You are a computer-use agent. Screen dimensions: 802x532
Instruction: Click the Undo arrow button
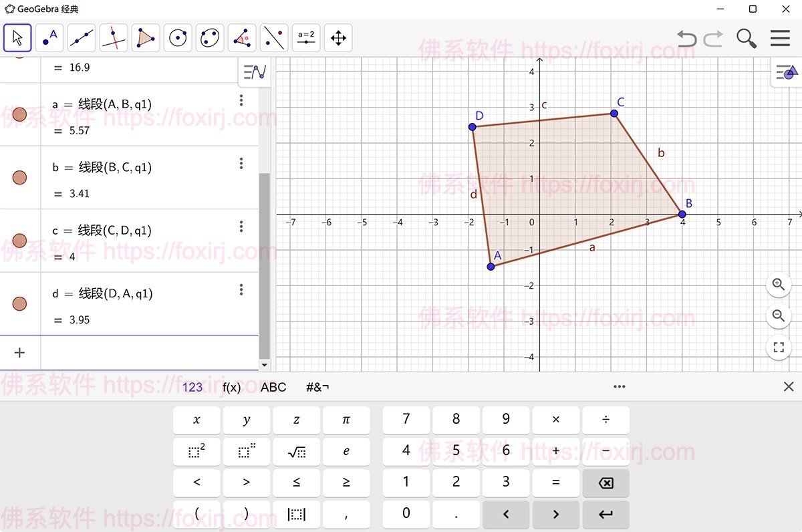click(x=686, y=38)
